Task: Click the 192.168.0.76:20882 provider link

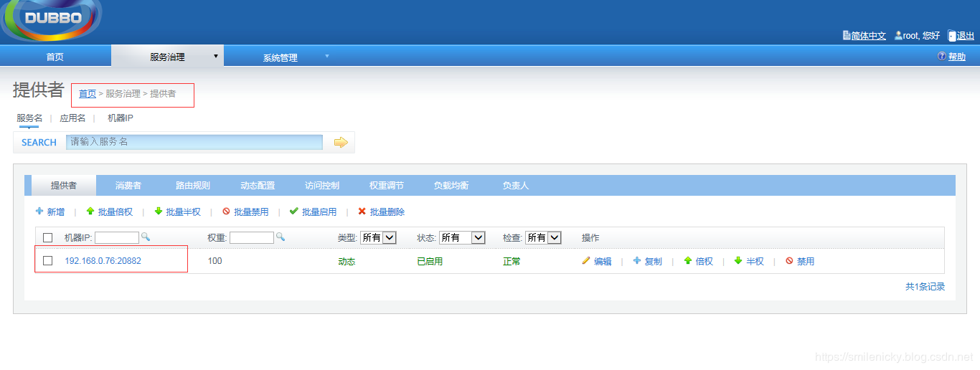Action: 103,261
